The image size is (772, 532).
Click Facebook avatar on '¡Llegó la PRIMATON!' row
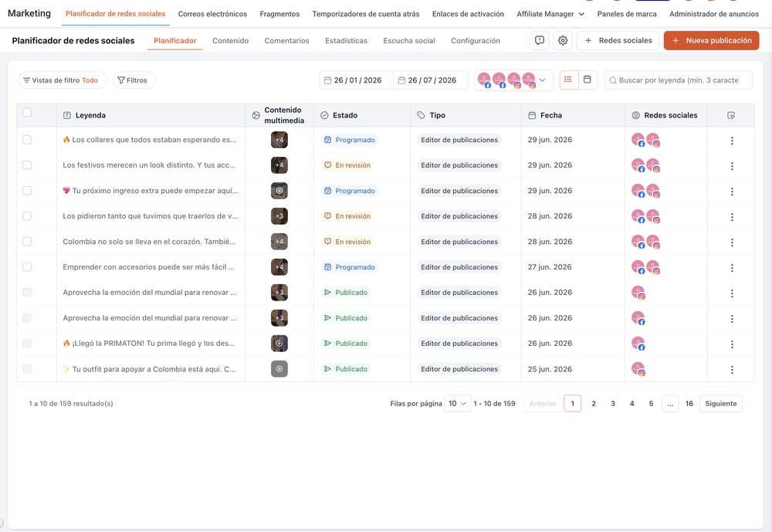pyautogui.click(x=638, y=344)
